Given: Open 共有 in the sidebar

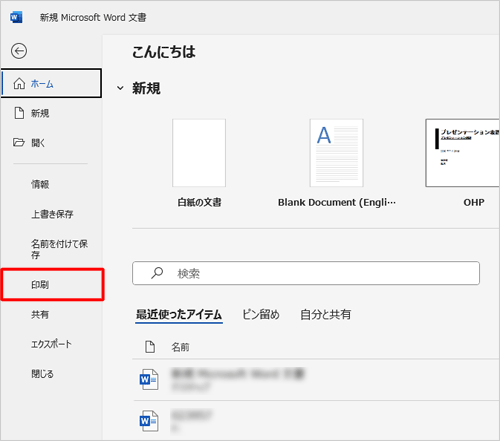Looking at the screenshot, I should 51,314.
